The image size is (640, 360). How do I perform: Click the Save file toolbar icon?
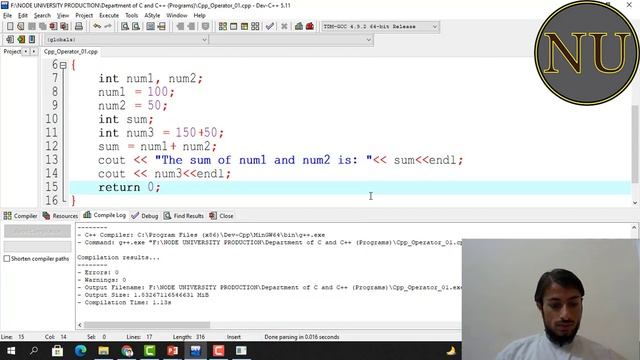click(31, 27)
